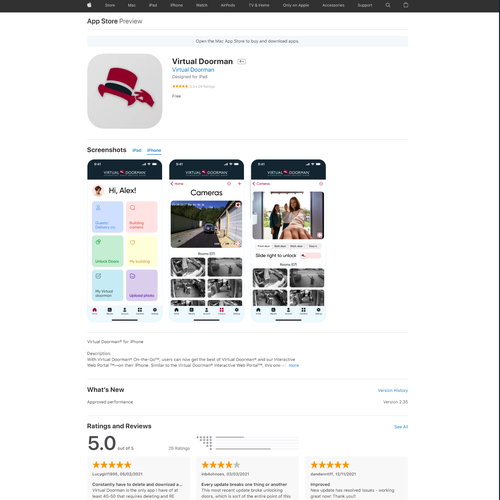Screen dimensions: 500x500
Task: Open See All reviews link
Action: coord(401,427)
